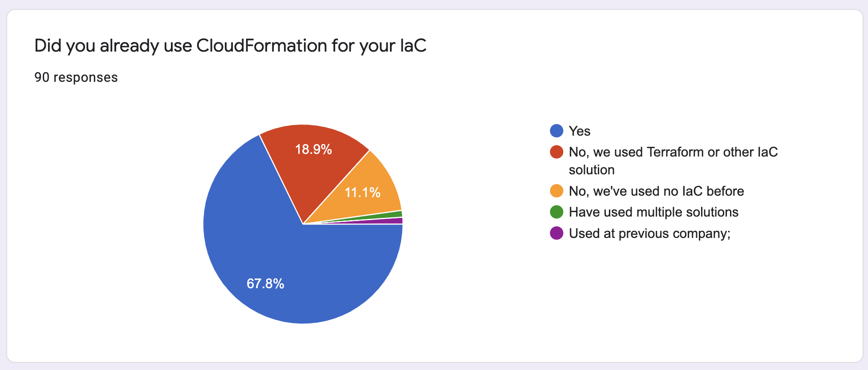Select the Have used multiple solutions label
The width and height of the screenshot is (868, 370).
pos(653,212)
